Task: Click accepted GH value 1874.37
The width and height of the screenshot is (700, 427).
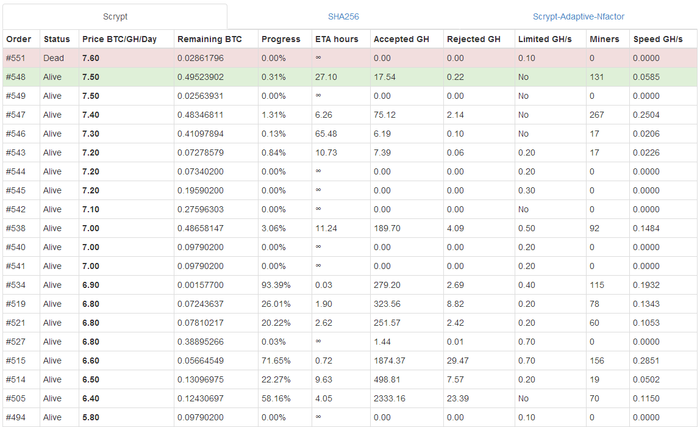Action: [389, 360]
